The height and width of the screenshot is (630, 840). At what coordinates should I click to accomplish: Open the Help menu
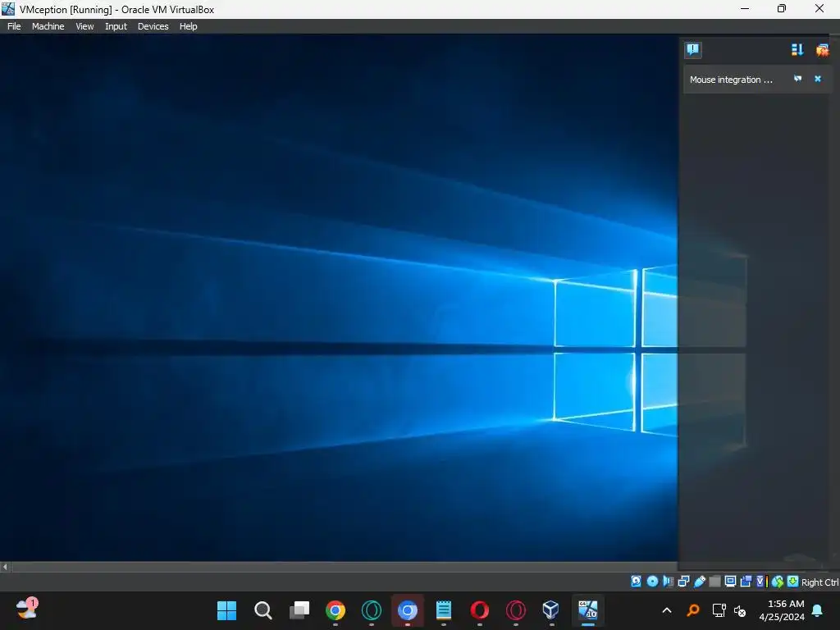(188, 26)
